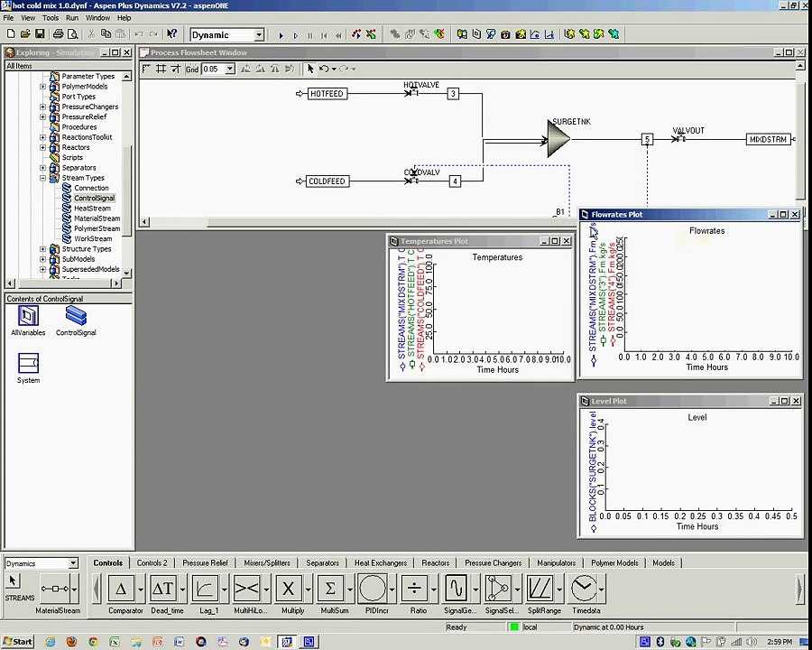Pick the Dead_time block icon
This screenshot has width=812, height=650.
click(163, 589)
